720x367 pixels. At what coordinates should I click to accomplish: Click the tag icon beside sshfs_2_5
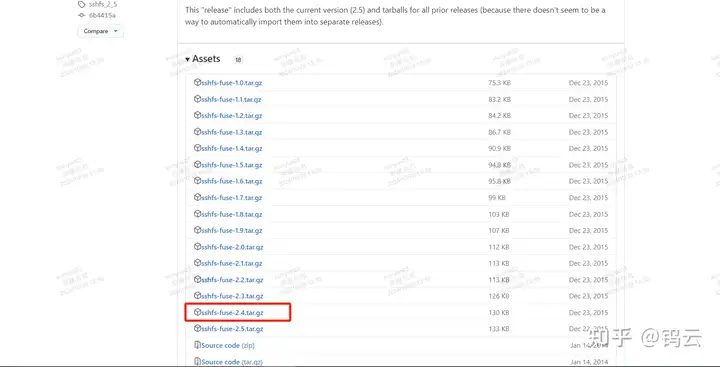pos(82,5)
